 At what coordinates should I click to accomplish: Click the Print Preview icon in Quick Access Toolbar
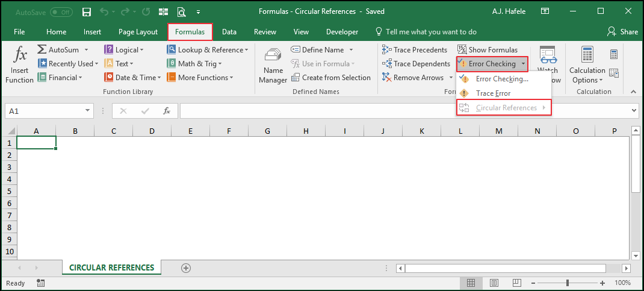(x=181, y=12)
